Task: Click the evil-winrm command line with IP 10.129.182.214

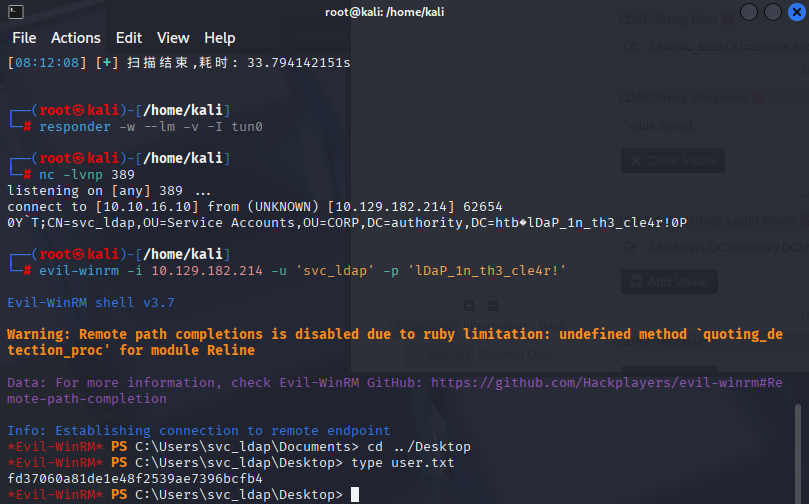Action: pos(302,270)
